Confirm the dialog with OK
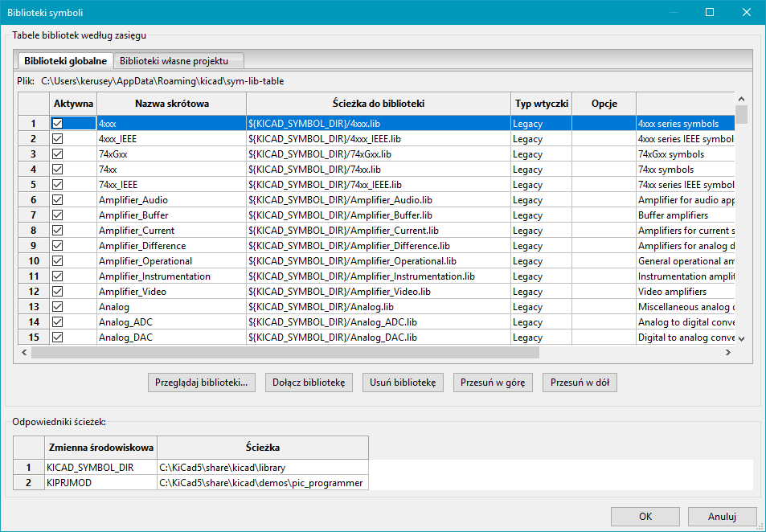 click(645, 516)
